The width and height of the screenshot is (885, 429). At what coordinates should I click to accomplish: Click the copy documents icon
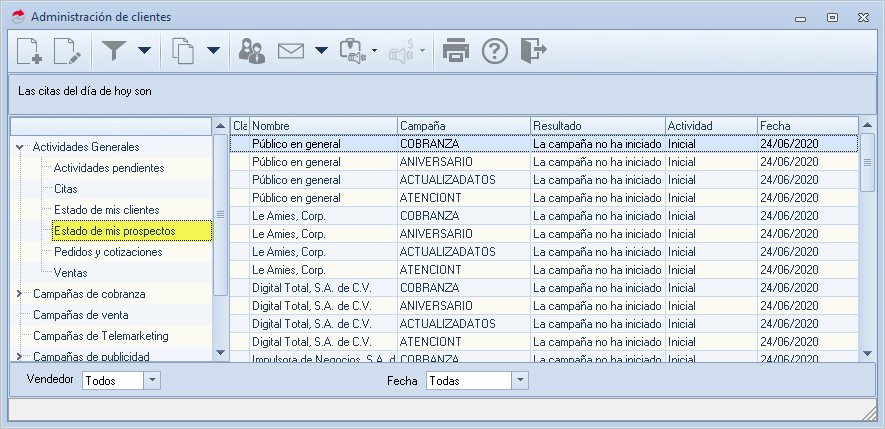[x=181, y=50]
